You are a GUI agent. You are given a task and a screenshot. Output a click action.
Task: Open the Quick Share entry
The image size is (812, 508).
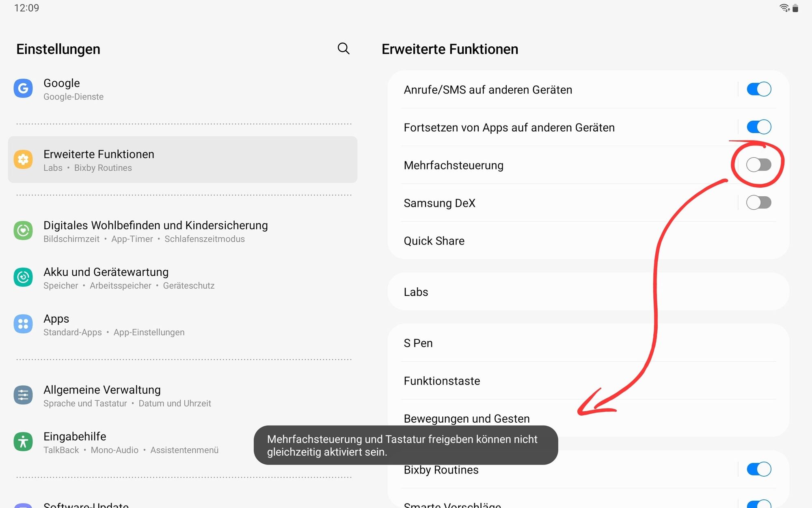coord(588,241)
